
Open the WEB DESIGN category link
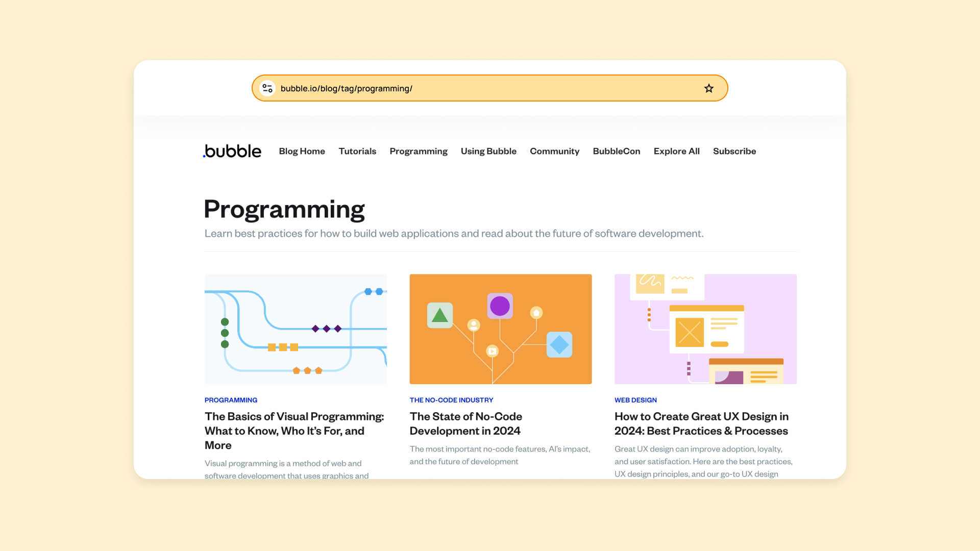click(x=635, y=400)
